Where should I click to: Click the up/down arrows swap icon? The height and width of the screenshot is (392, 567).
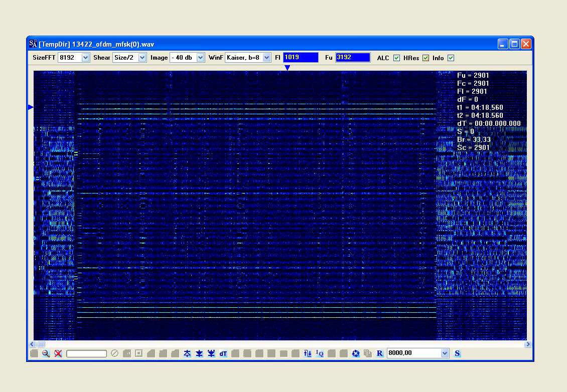[x=308, y=353]
